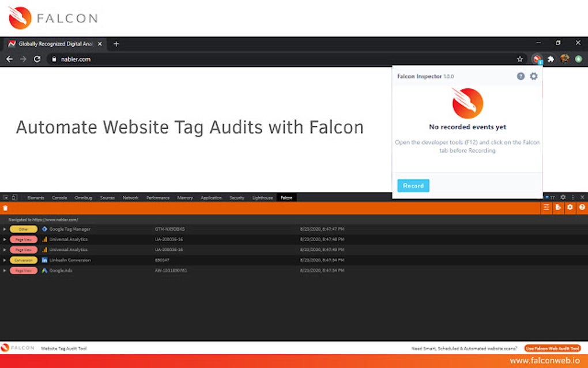Screen dimensions: 588x368
Task: Click the Conversion label on the LinkedIn row
Action: (x=23, y=260)
